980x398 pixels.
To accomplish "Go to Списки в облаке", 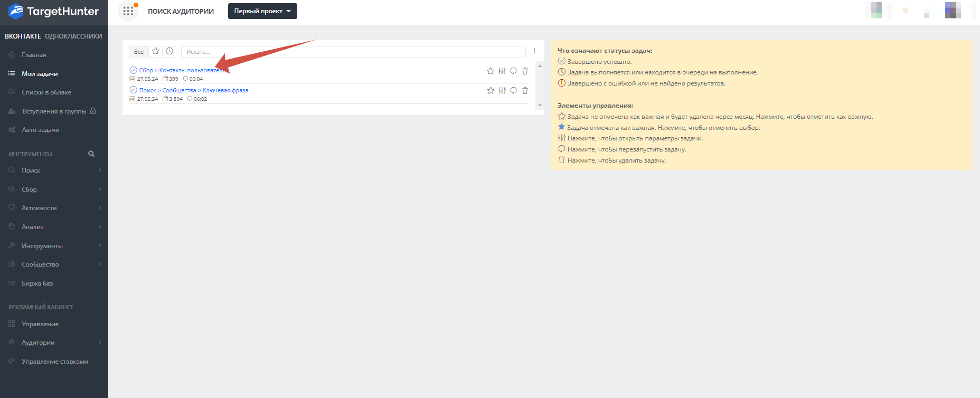I will 46,92.
